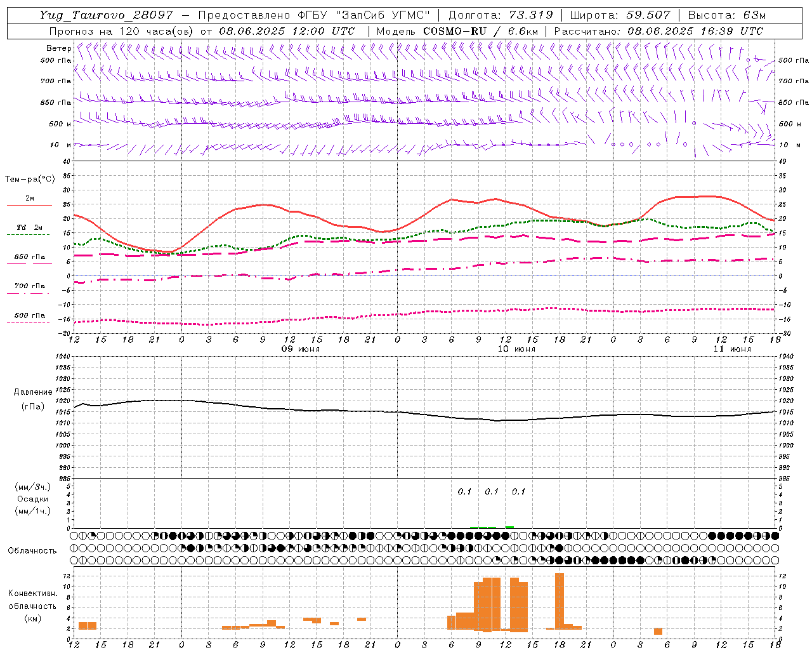Screen dimensions: 812x650
Task: Select the text Предоставлено ФГБУ "ЗапСиб УГМС"
Action: click(314, 15)
